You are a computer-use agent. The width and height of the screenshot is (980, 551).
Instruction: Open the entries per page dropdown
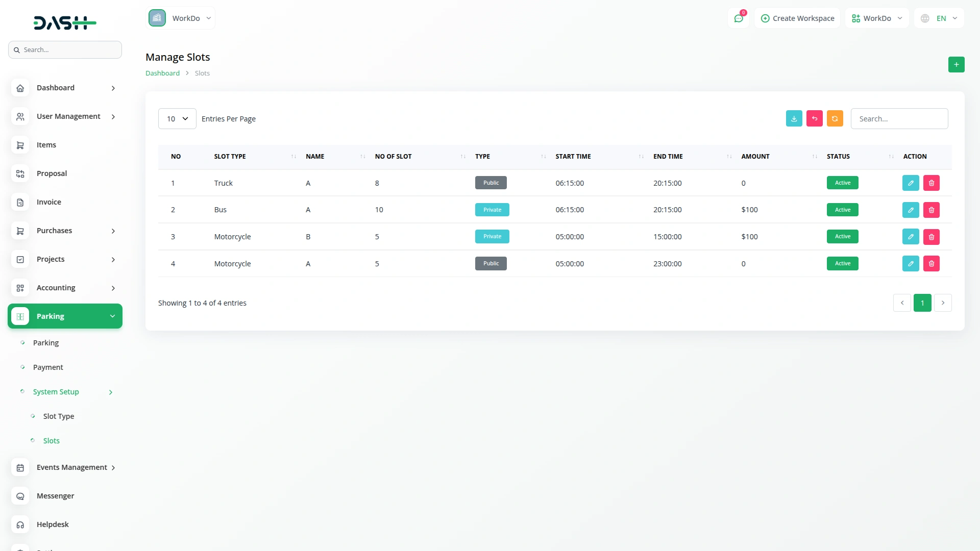click(177, 119)
